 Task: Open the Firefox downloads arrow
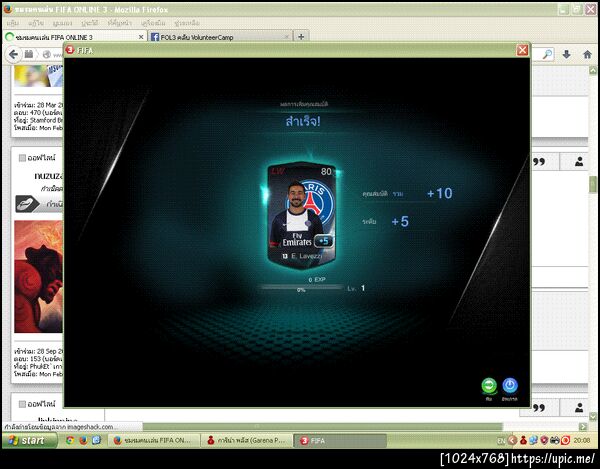567,54
